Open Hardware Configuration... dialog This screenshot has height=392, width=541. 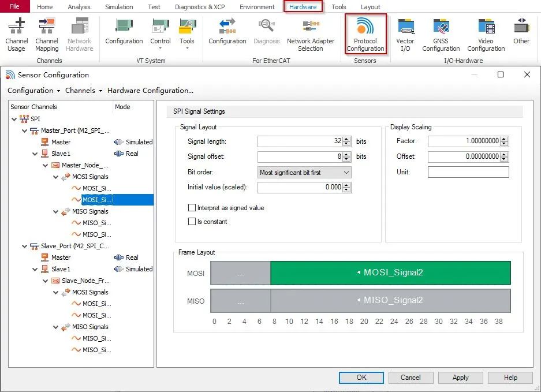point(151,91)
